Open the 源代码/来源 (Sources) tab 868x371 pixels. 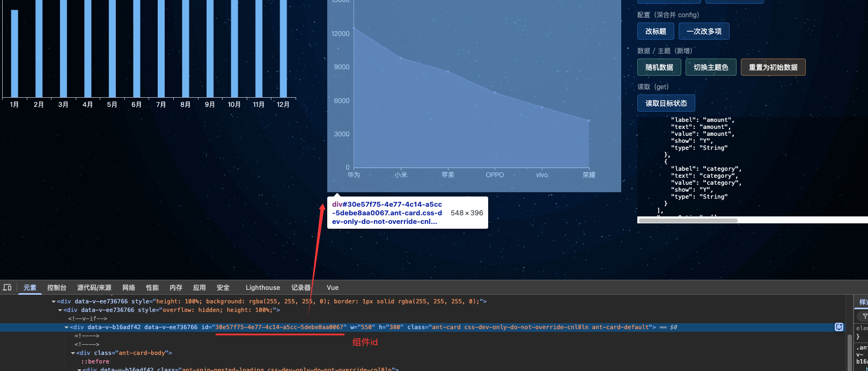[x=94, y=287]
